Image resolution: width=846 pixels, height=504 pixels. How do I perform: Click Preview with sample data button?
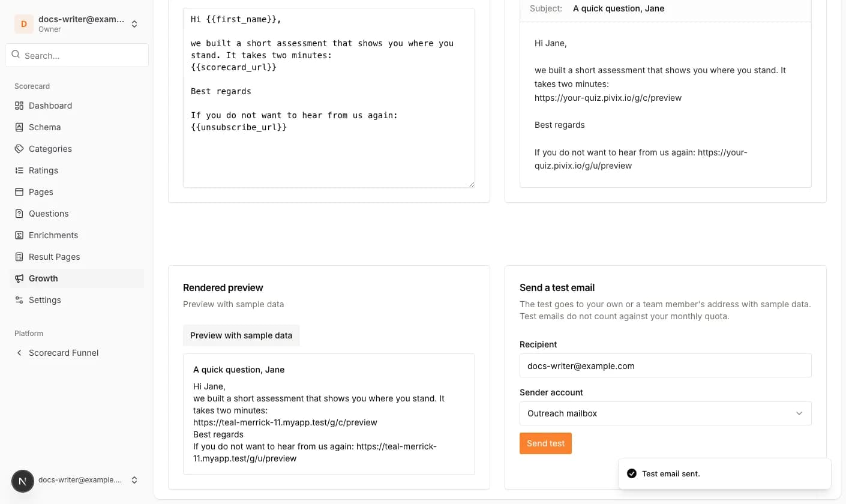click(241, 335)
